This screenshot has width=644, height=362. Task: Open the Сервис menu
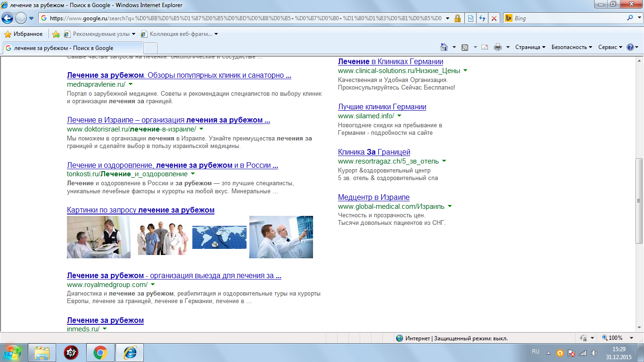pyautogui.click(x=610, y=47)
